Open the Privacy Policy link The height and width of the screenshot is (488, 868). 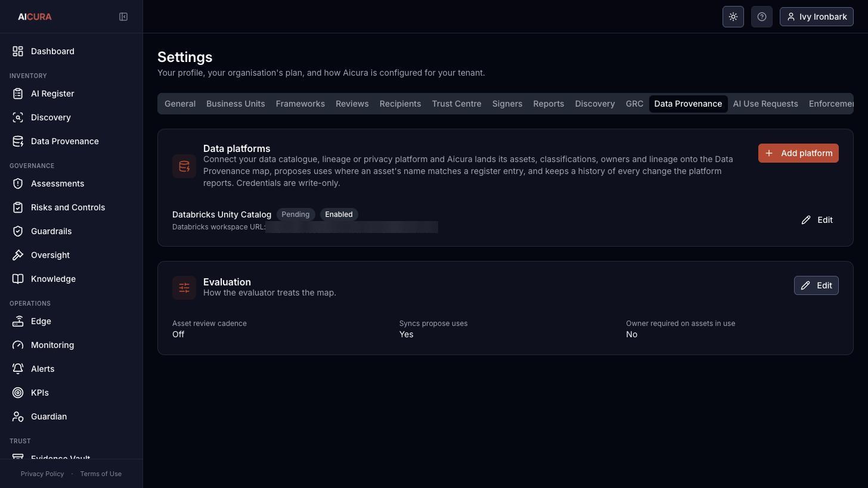[42, 474]
